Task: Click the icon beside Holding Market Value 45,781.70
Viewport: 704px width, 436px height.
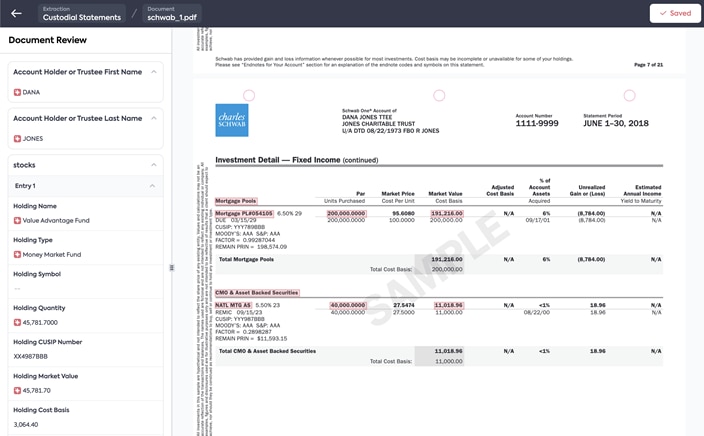Action: tap(17, 390)
